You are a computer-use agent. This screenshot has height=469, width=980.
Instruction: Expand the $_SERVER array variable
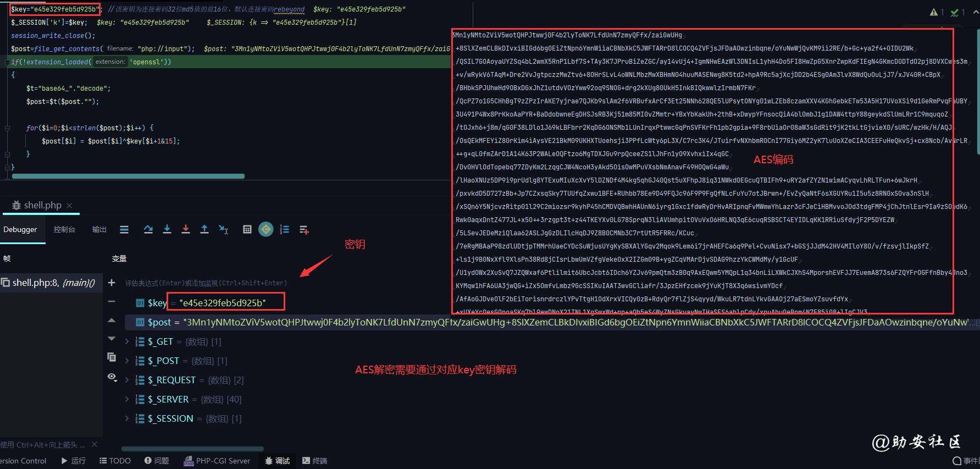point(127,399)
